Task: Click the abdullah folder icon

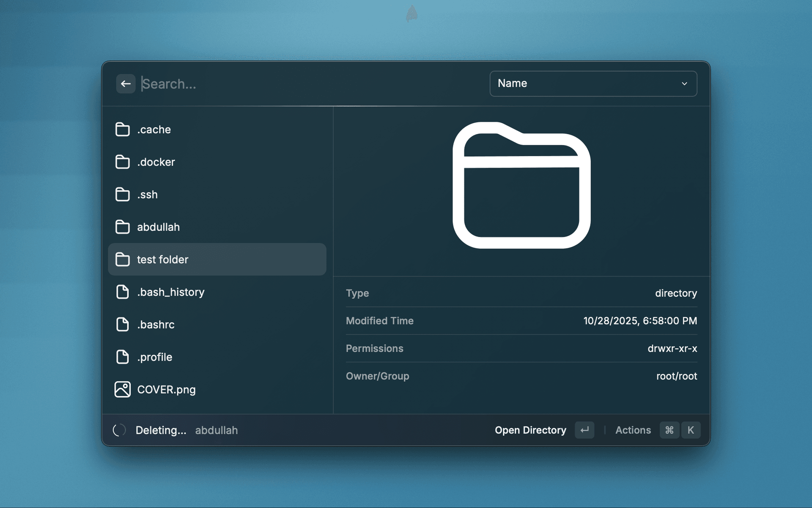Action: click(123, 227)
